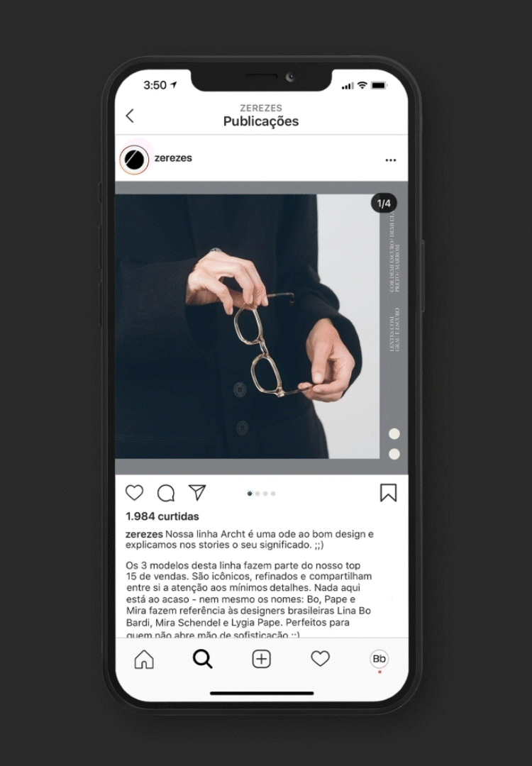The width and height of the screenshot is (532, 766).
Task: View the 1.984 curtidas likes list
Action: coord(162,516)
